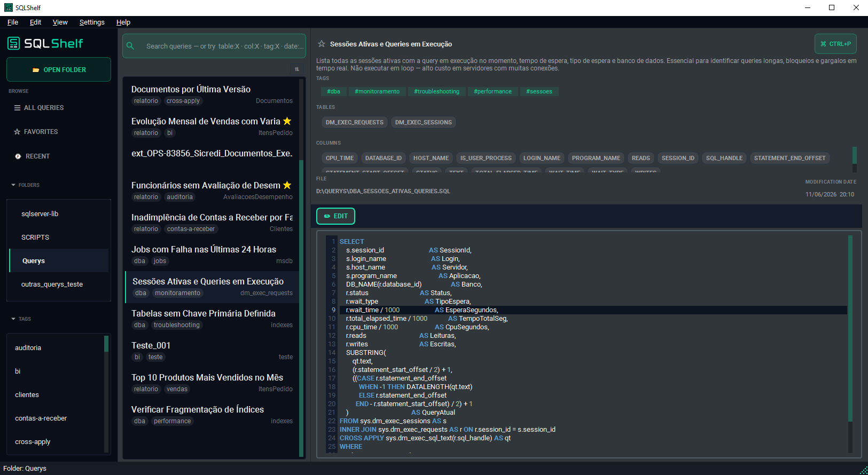868x475 pixels.
Task: Click the DM_EXEC_SESSIONS table chip
Action: point(424,122)
